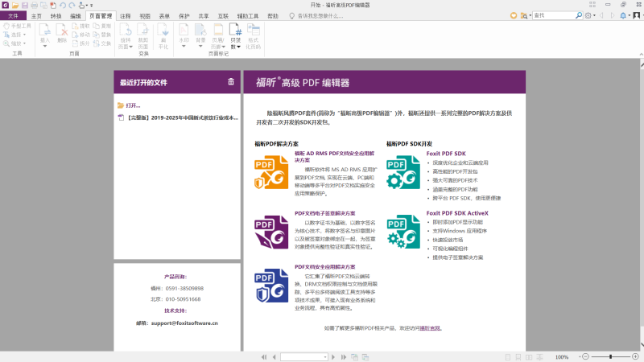The image size is (644, 362).
Task: Collapse the ribbon with the chevron
Action: [x=641, y=54]
